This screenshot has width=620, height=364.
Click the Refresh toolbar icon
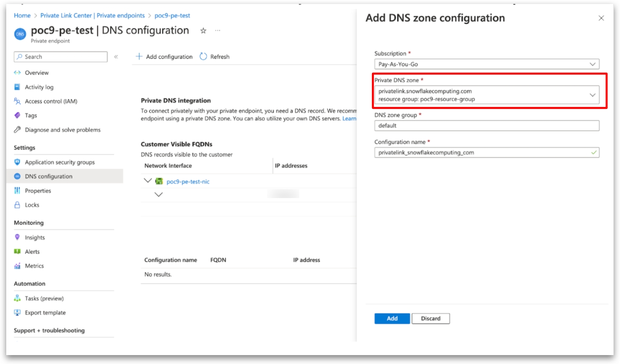[203, 57]
